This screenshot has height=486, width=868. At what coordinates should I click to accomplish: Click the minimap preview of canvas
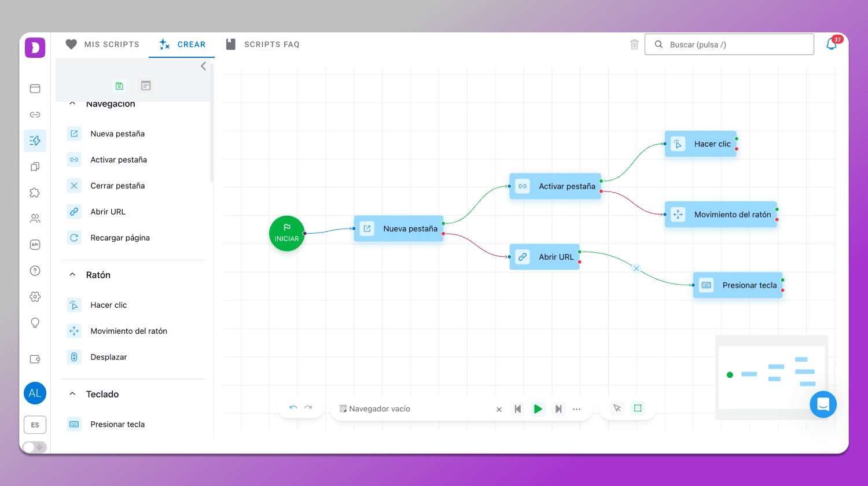771,376
